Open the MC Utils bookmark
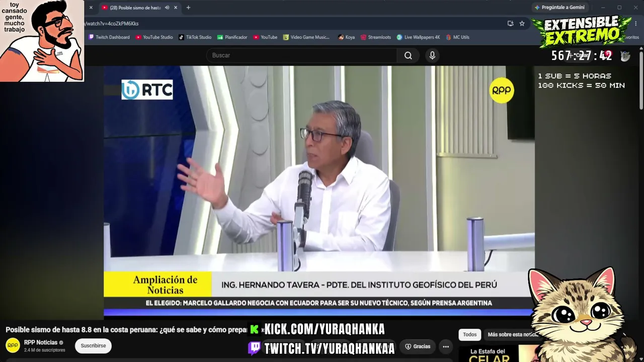The image size is (644, 362). (457, 37)
